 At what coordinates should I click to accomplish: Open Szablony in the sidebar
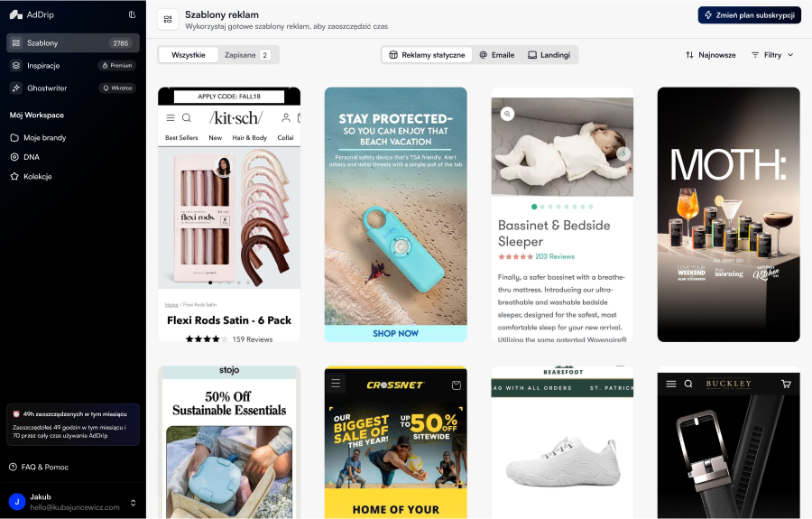[x=73, y=43]
